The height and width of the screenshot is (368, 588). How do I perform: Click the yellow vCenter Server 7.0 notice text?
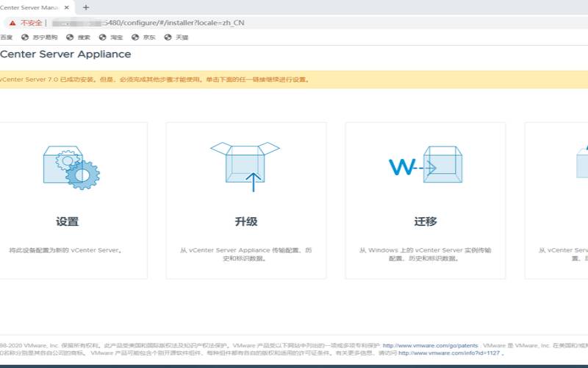click(154, 79)
